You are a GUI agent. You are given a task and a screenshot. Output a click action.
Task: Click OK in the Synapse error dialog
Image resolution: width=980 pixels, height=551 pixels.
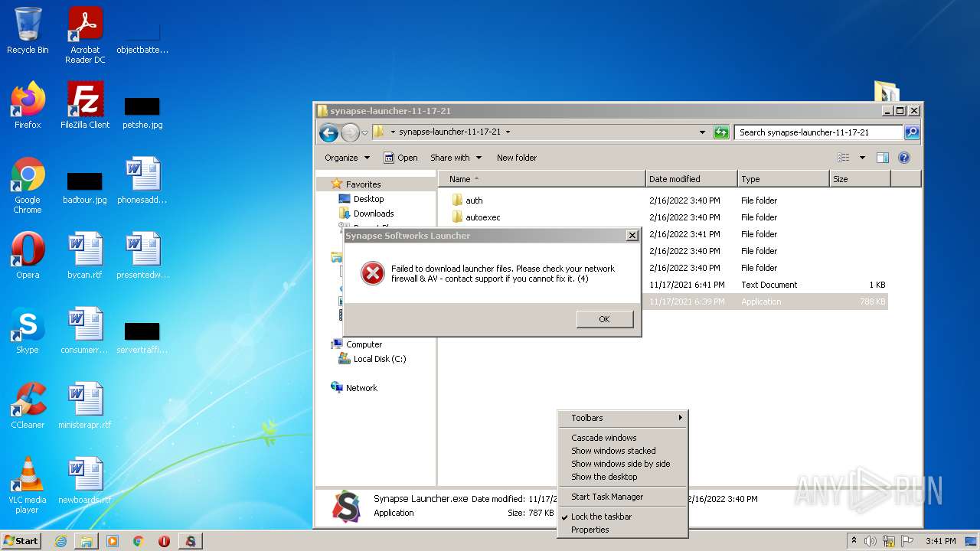click(x=605, y=319)
